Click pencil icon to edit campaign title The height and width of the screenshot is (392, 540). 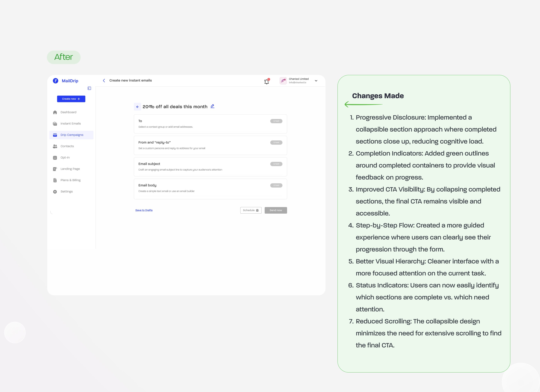pyautogui.click(x=212, y=106)
